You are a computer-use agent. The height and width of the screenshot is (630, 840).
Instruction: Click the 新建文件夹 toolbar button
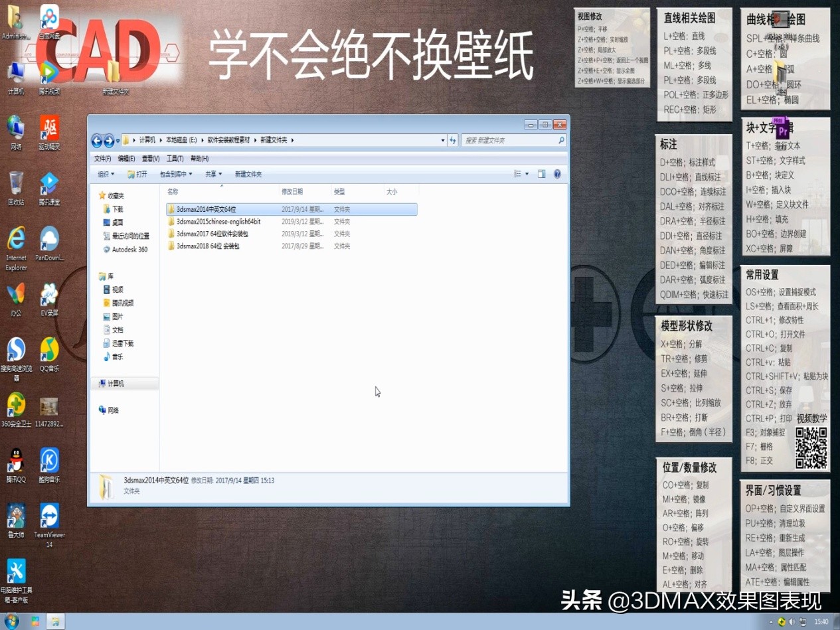pyautogui.click(x=248, y=174)
